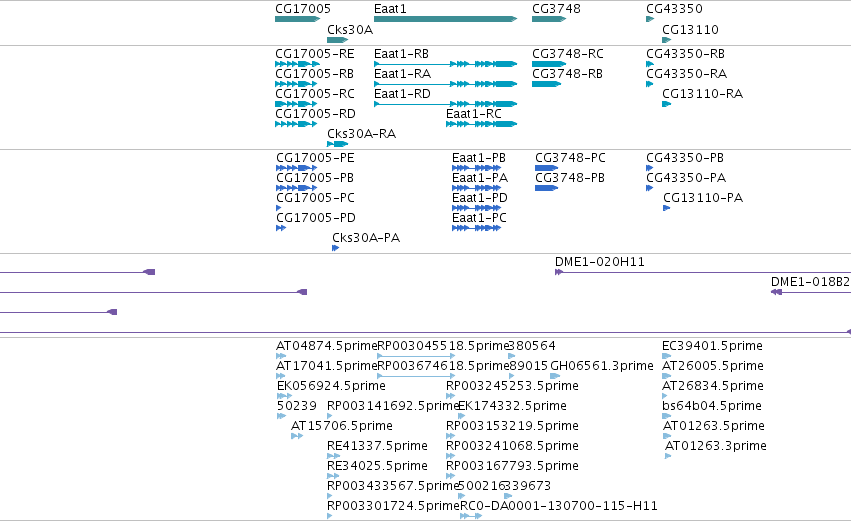Select transcript CG17005-RB

315,74
